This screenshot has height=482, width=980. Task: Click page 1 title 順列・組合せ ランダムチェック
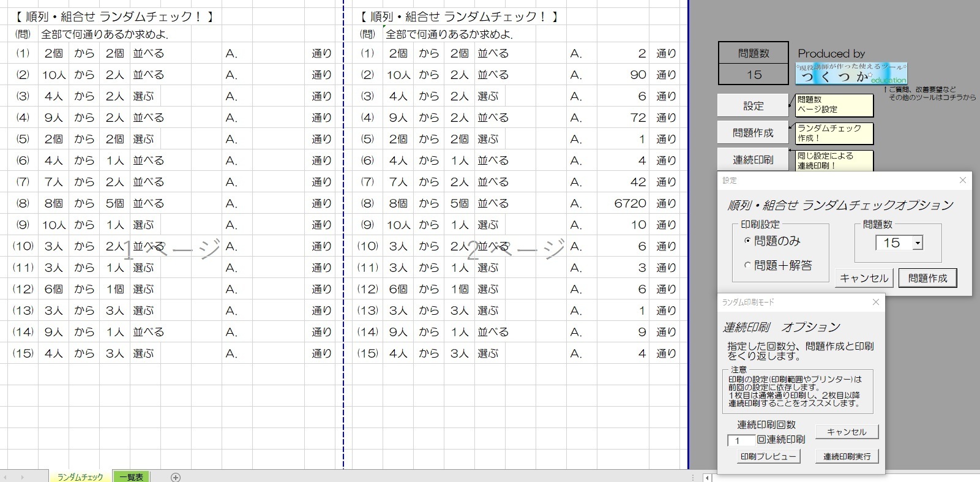point(113,17)
